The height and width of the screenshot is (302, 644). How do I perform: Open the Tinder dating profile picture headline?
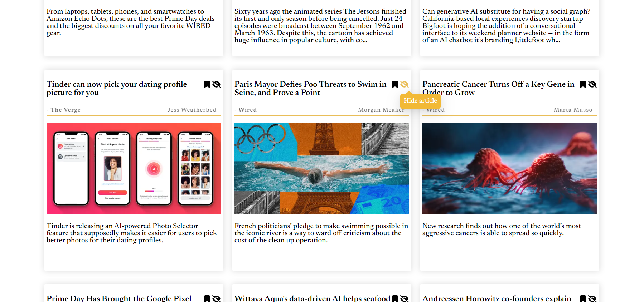[117, 88]
